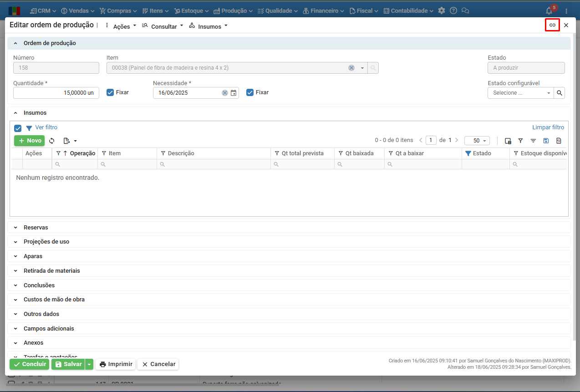Click filter icon on Estoque disponível column

(x=516, y=153)
